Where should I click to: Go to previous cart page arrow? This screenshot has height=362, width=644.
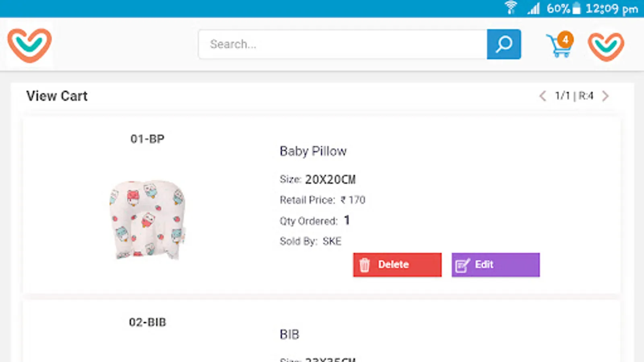(543, 96)
